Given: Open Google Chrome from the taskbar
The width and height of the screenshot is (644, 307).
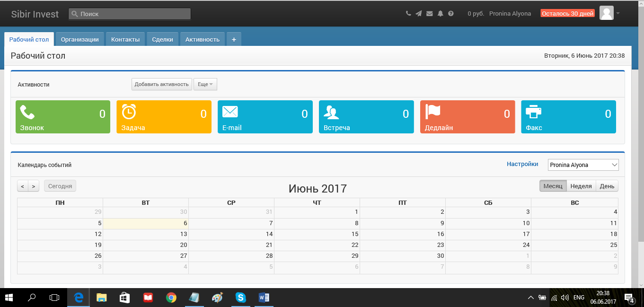Looking at the screenshot, I should (x=171, y=298).
